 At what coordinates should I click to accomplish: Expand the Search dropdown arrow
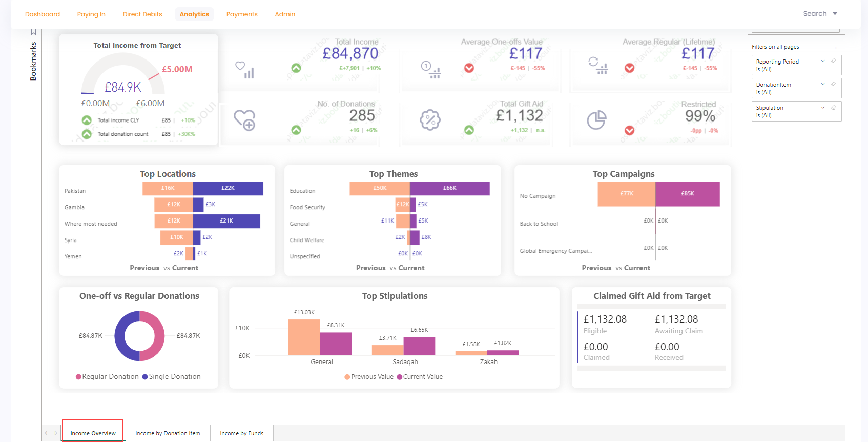(x=835, y=14)
